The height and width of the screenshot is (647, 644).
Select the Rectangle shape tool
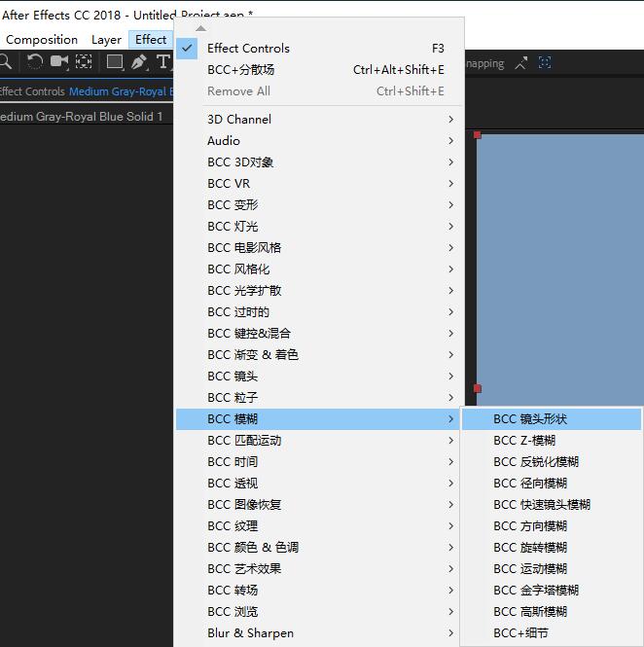point(115,62)
